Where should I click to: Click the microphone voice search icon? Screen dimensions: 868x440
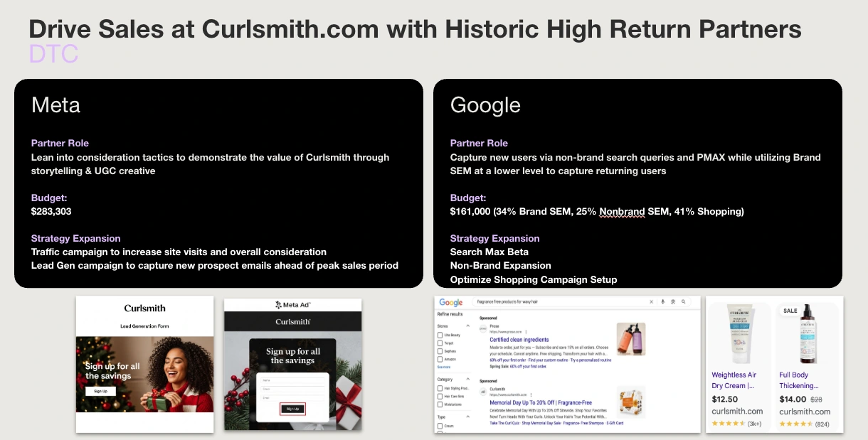(662, 301)
